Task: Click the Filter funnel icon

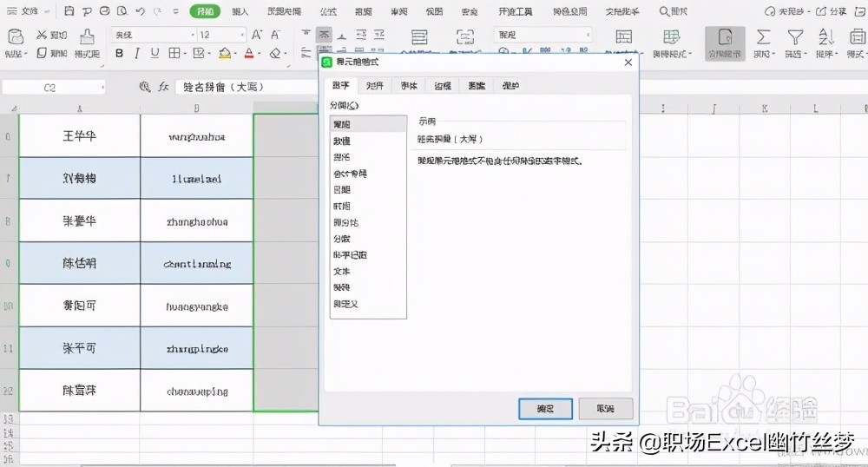Action: [x=795, y=37]
